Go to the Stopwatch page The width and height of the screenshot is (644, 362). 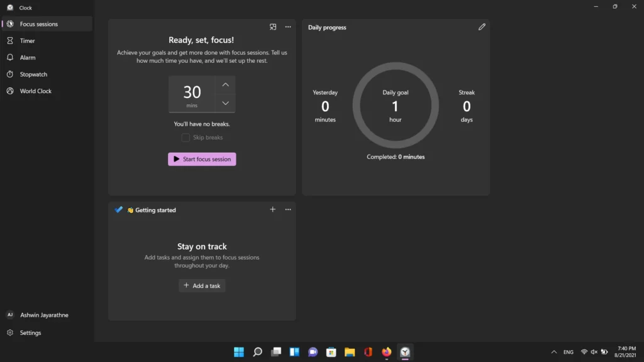[33, 74]
